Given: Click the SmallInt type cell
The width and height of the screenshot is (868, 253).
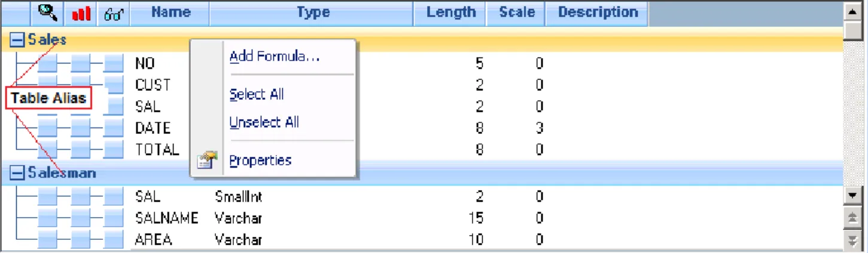Looking at the screenshot, I should pyautogui.click(x=238, y=196).
